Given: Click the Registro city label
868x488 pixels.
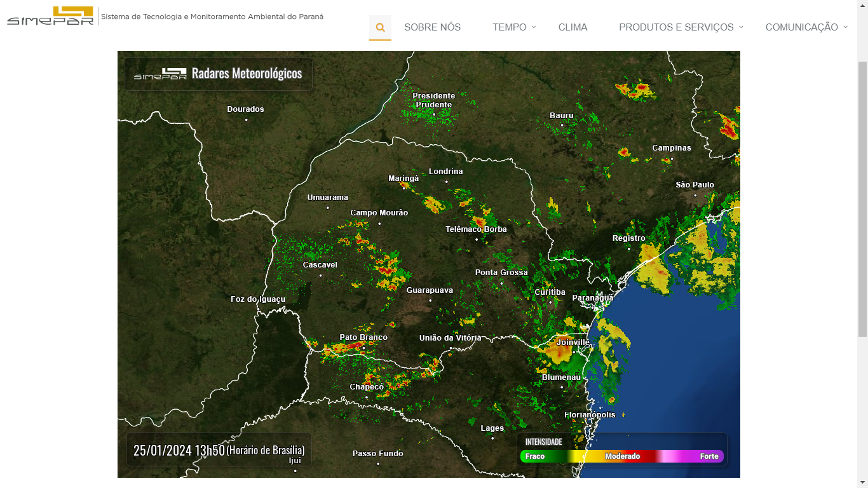Looking at the screenshot, I should pyautogui.click(x=629, y=238).
